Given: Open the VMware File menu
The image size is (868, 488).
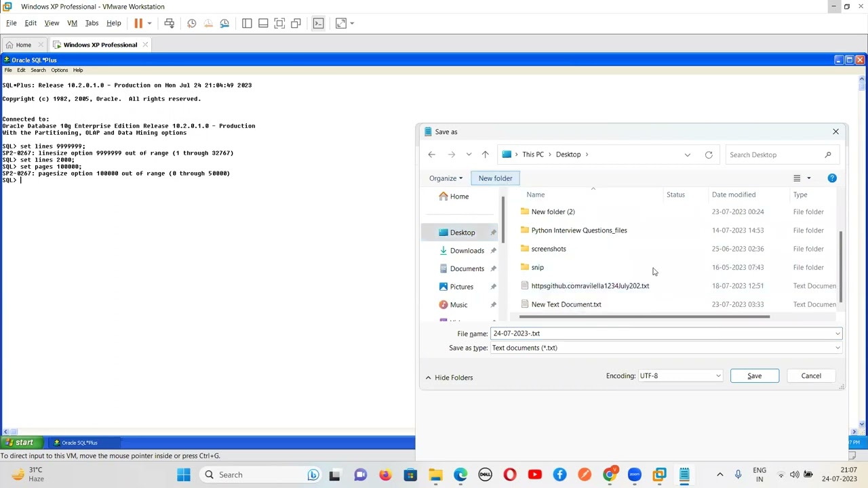Looking at the screenshot, I should coord(12,23).
